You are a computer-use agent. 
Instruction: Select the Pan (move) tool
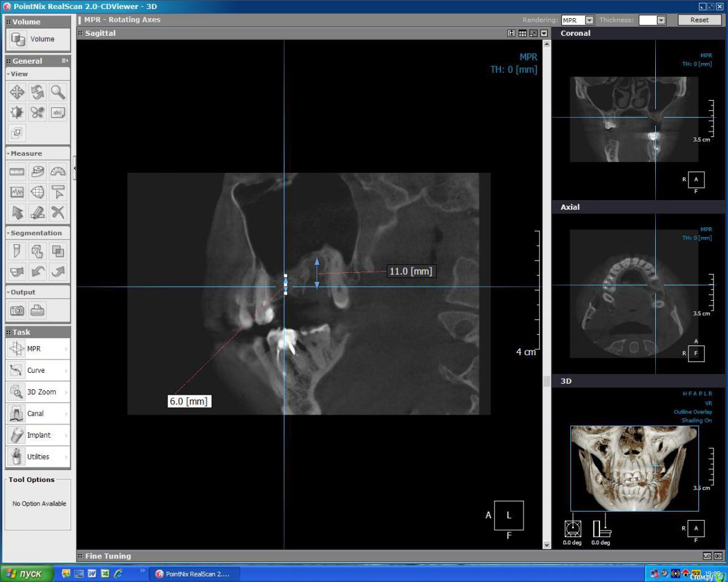pos(17,92)
